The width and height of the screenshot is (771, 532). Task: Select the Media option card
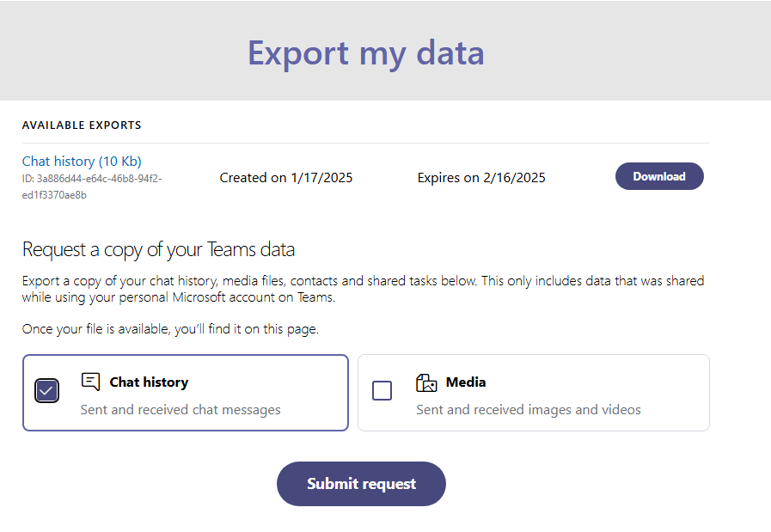coord(534,393)
